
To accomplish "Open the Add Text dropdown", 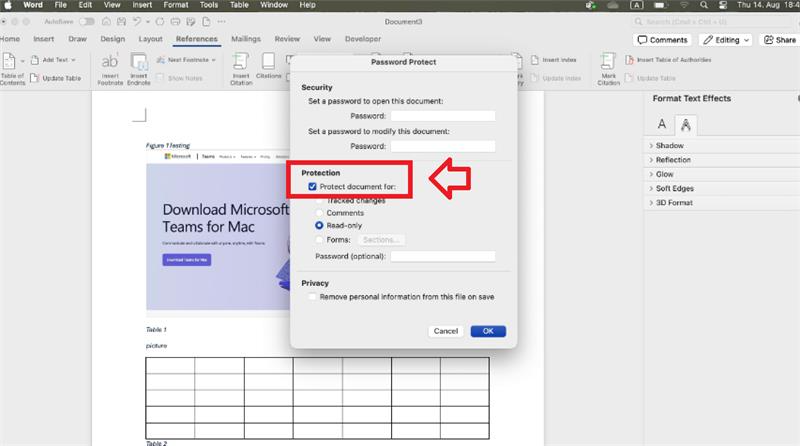I will [53, 60].
